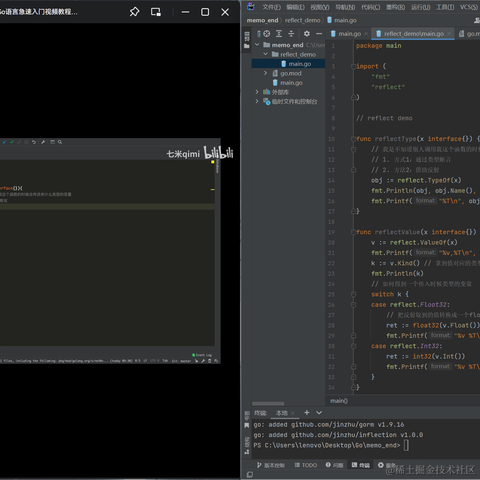This screenshot has height=480, width=480.
Task: Open the 版本控制 tool window
Action: click(271, 465)
